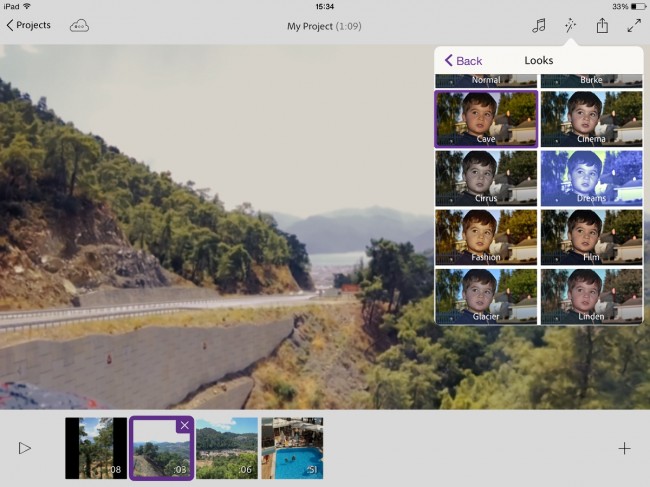This screenshot has width=650, height=487.
Task: Tap Back in Looks panel
Action: [x=463, y=61]
